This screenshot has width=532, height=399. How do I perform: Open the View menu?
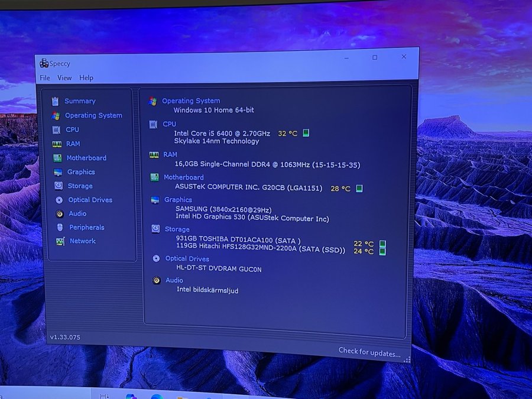(64, 78)
